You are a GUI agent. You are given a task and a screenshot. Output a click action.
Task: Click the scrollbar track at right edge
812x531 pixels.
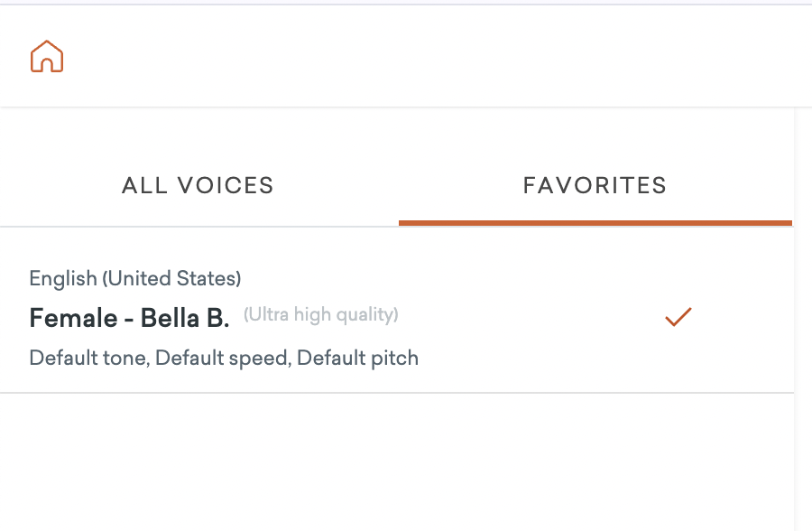pos(803,319)
